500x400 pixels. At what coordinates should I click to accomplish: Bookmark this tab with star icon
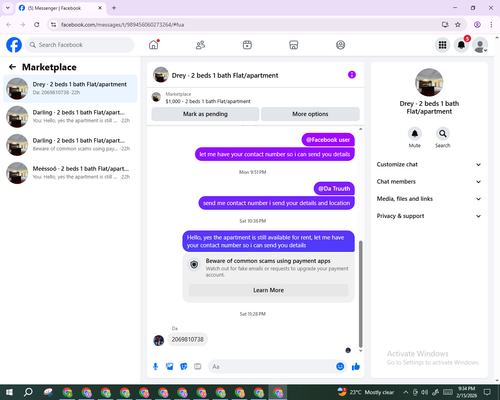[x=458, y=25]
